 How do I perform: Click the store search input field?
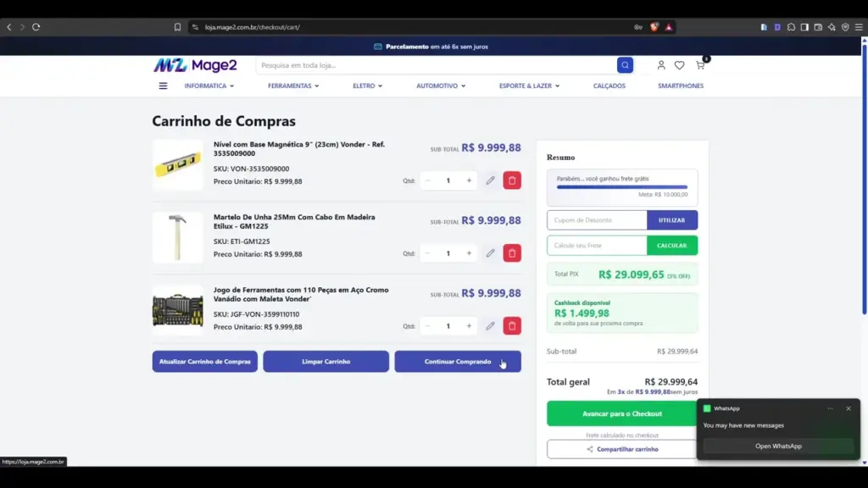(437, 65)
